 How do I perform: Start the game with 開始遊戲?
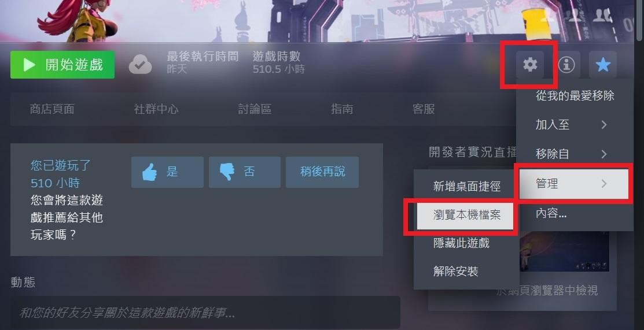[62, 65]
